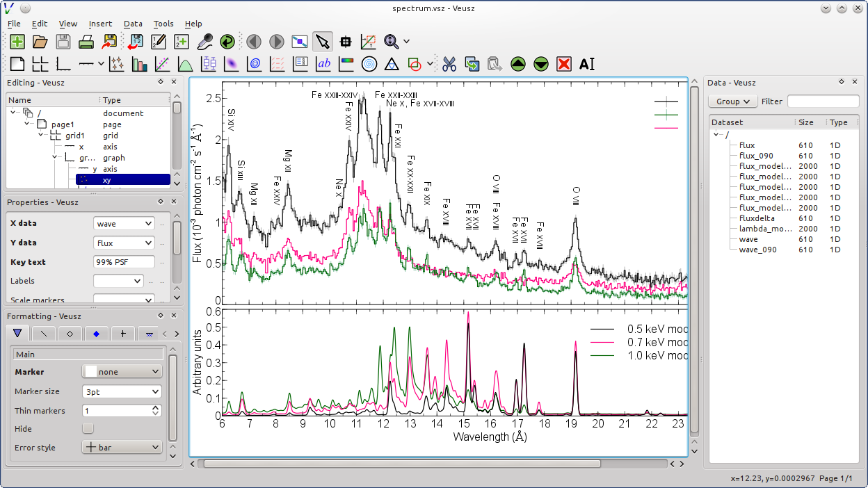
Task: Add a bar chart widget
Action: pyautogui.click(x=140, y=64)
